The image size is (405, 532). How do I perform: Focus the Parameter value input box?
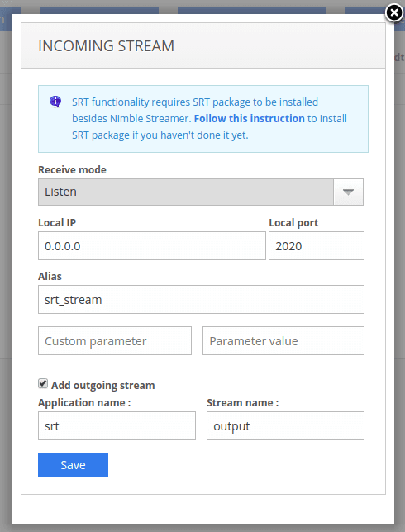tap(283, 341)
